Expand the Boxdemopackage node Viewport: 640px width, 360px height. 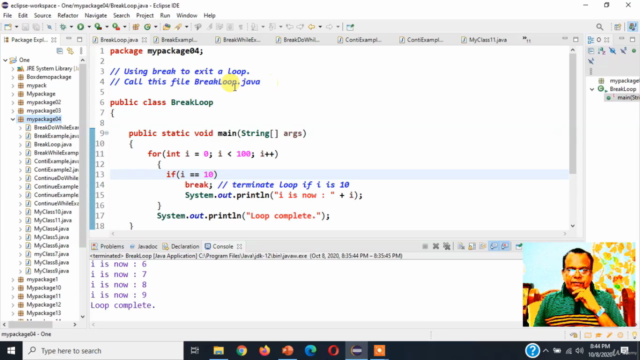[x=13, y=77]
